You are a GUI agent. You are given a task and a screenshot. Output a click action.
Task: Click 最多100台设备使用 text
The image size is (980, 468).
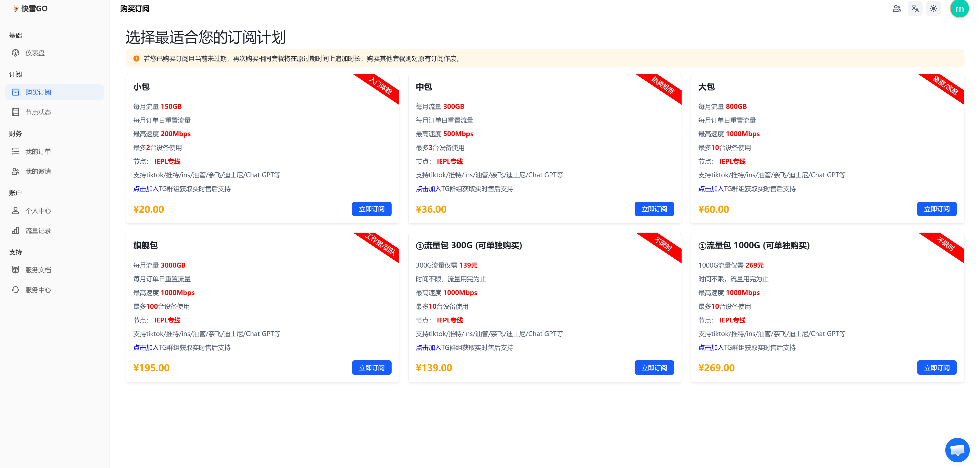point(161,306)
